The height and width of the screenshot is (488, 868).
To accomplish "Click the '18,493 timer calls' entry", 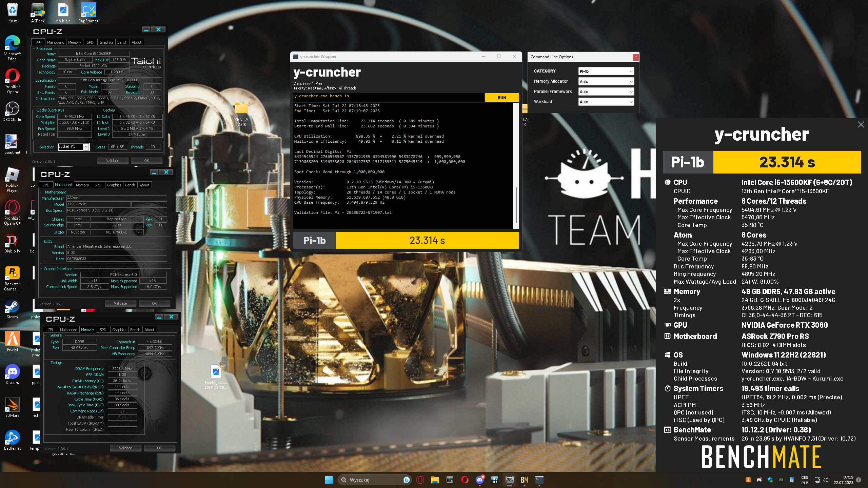I will 770,388.
